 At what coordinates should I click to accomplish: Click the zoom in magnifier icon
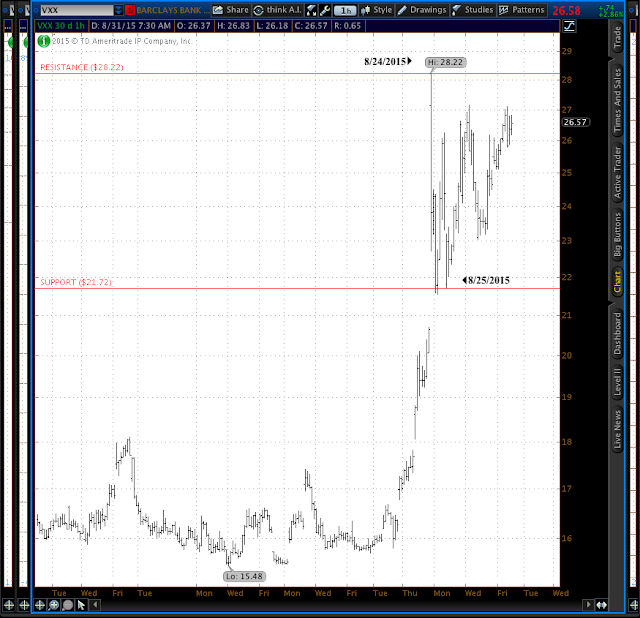[x=53, y=605]
